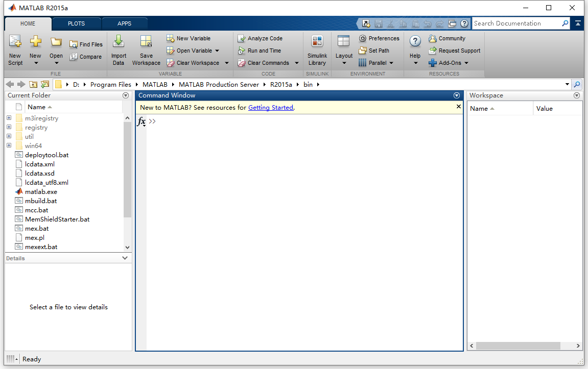Click the Program Files path segment
588x369 pixels.
[111, 84]
